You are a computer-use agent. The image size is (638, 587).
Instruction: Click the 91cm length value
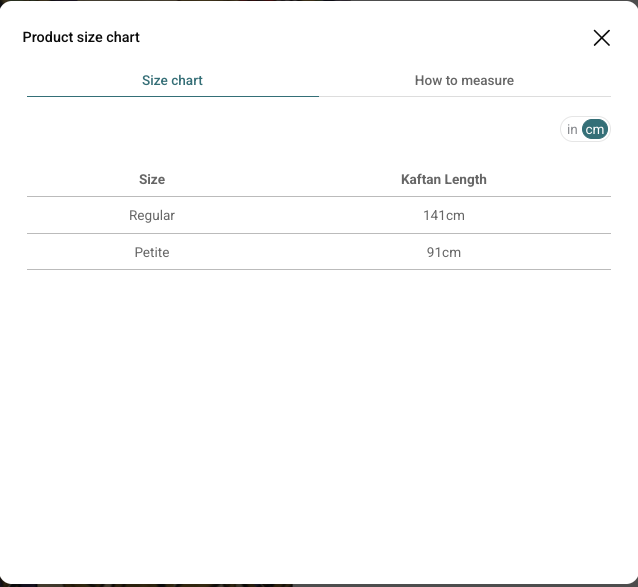point(443,252)
